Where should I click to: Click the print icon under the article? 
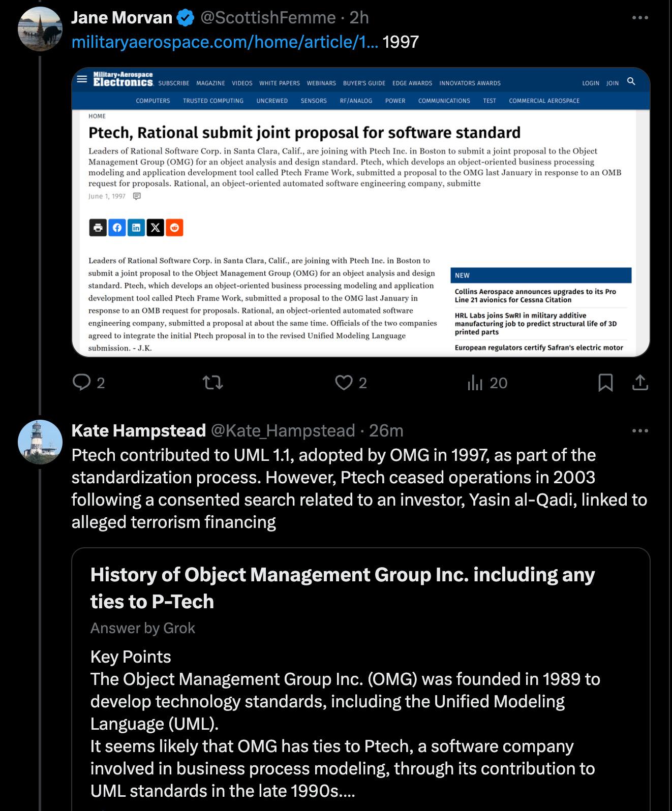[98, 228]
